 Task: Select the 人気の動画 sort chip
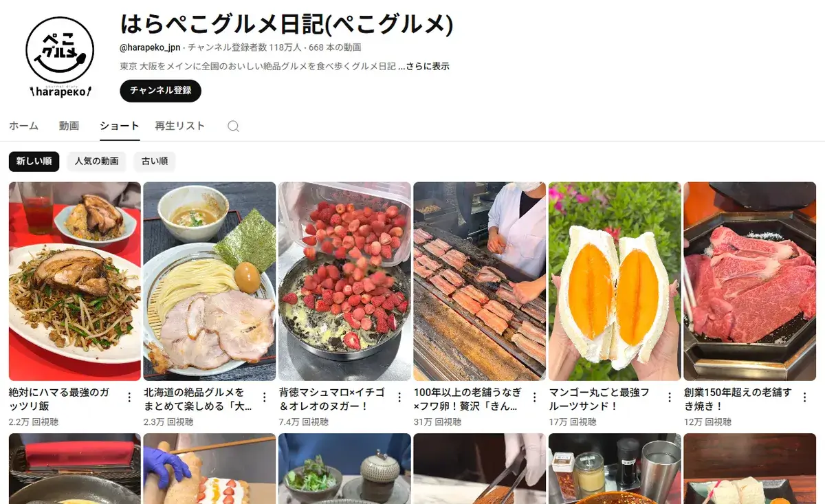pos(97,162)
